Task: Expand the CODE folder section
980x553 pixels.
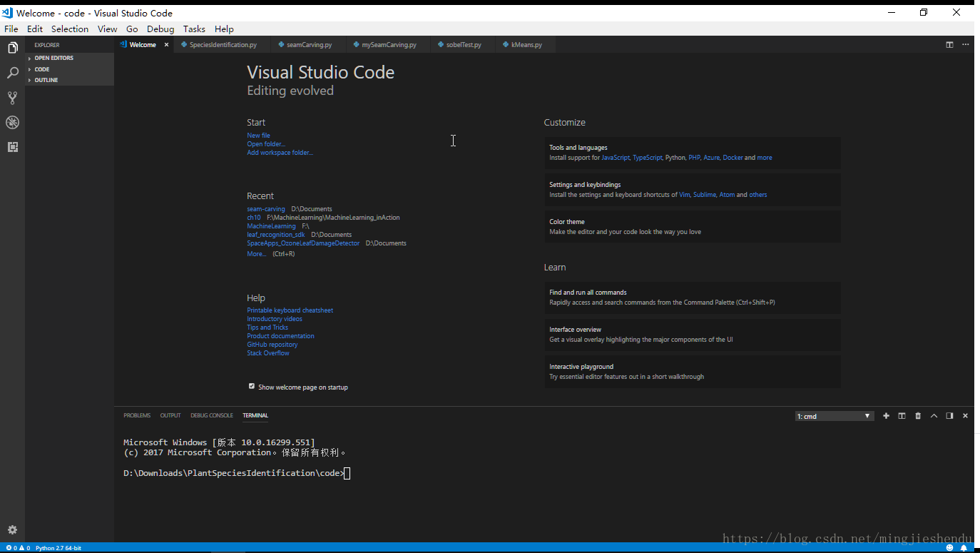Action: [69, 69]
